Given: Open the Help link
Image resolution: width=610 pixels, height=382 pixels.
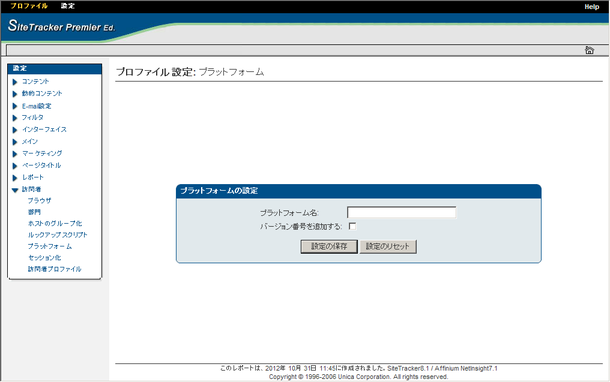Looking at the screenshot, I should click(592, 7).
